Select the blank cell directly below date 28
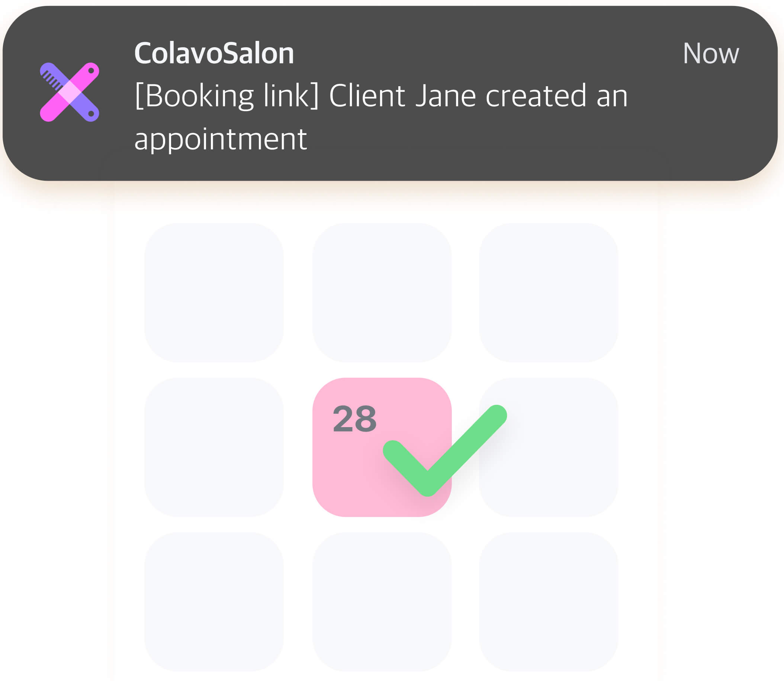Screen dimensions: 784x681 pos(382,602)
